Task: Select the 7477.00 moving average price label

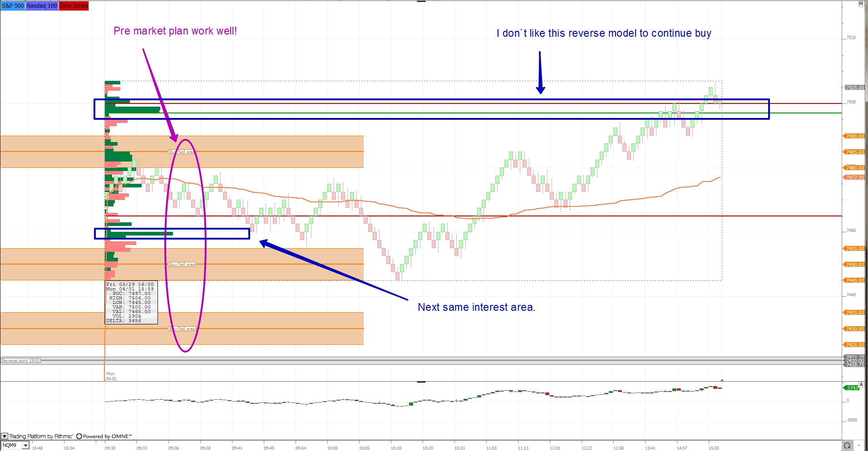Action: [855, 177]
